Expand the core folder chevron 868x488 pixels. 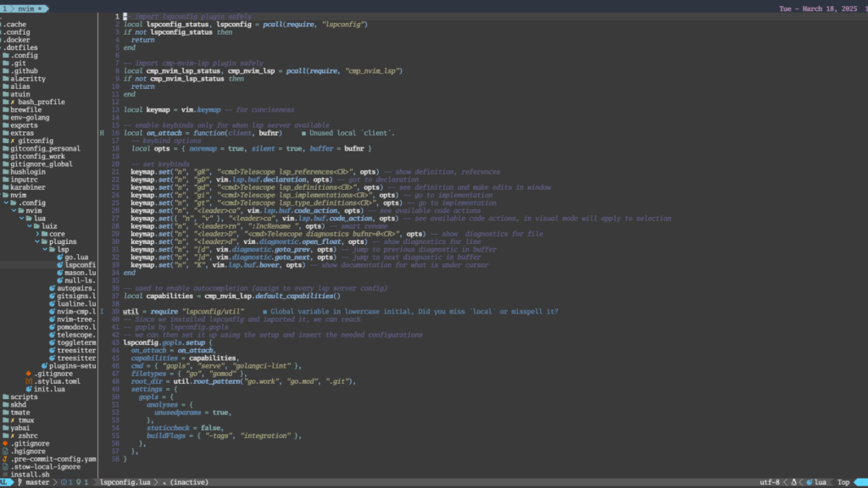pos(37,234)
